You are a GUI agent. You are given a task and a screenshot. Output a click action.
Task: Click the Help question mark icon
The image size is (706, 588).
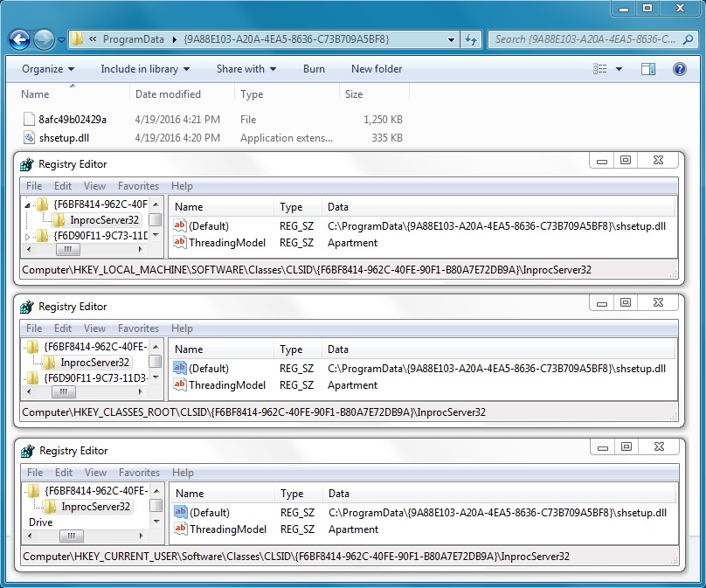(x=679, y=69)
